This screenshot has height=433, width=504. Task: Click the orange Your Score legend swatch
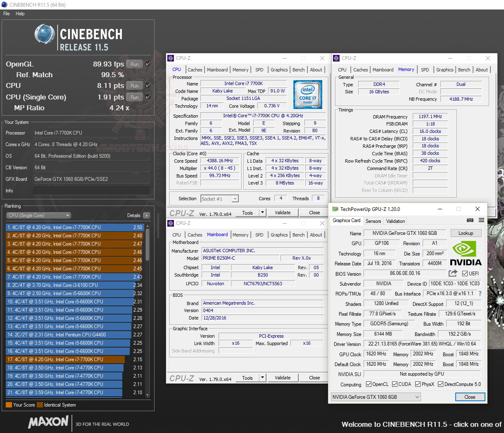[x=9, y=405]
